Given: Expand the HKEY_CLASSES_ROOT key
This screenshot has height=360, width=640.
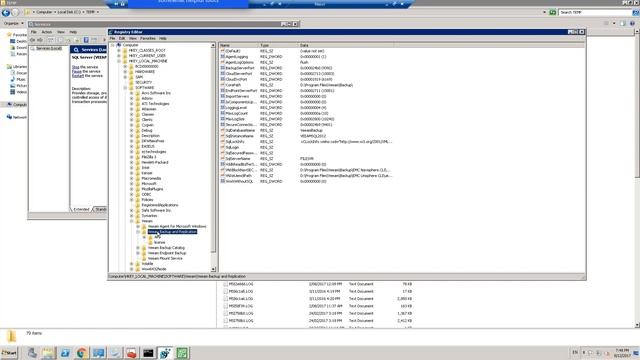Looking at the screenshot, I should tap(119, 50).
